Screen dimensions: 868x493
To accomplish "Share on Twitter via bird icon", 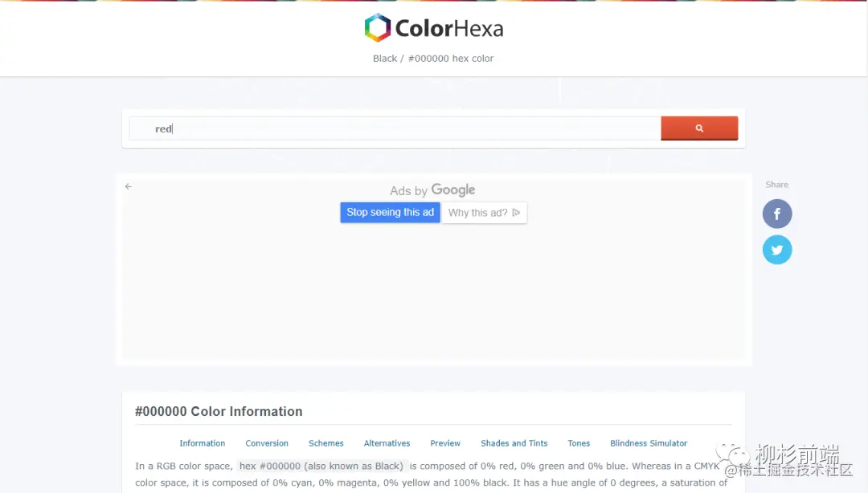I will pyautogui.click(x=777, y=250).
